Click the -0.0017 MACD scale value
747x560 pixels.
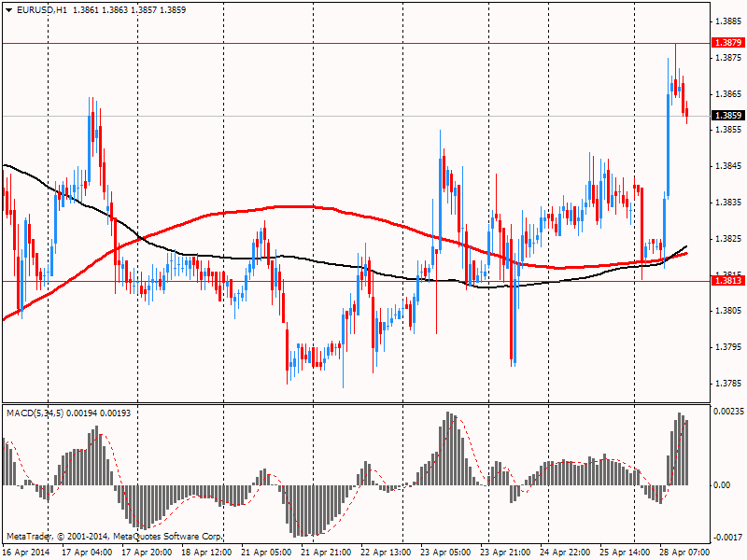click(727, 538)
